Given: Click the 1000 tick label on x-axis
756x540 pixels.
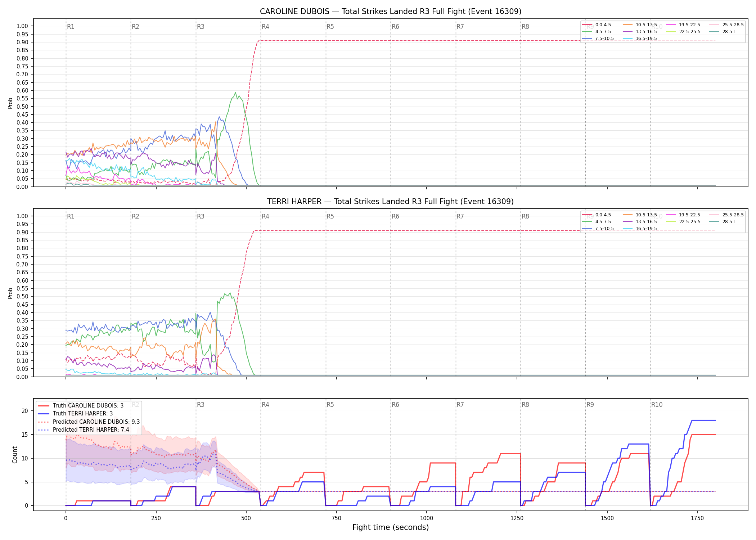Looking at the screenshot, I should click(427, 518).
